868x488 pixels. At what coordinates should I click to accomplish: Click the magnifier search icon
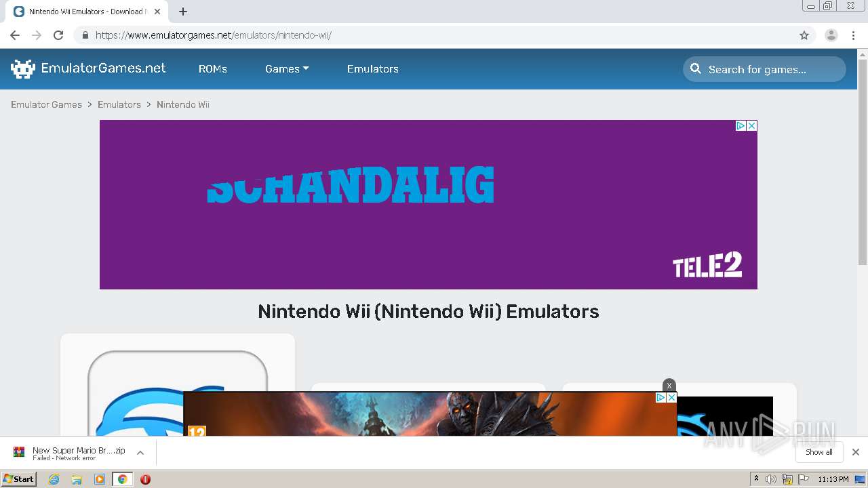coord(696,68)
